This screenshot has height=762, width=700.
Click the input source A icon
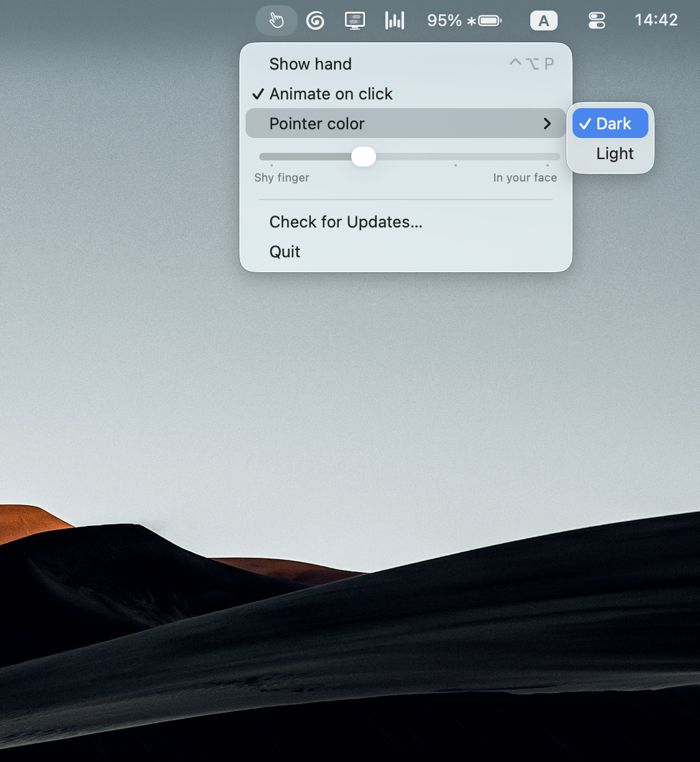pyautogui.click(x=544, y=21)
